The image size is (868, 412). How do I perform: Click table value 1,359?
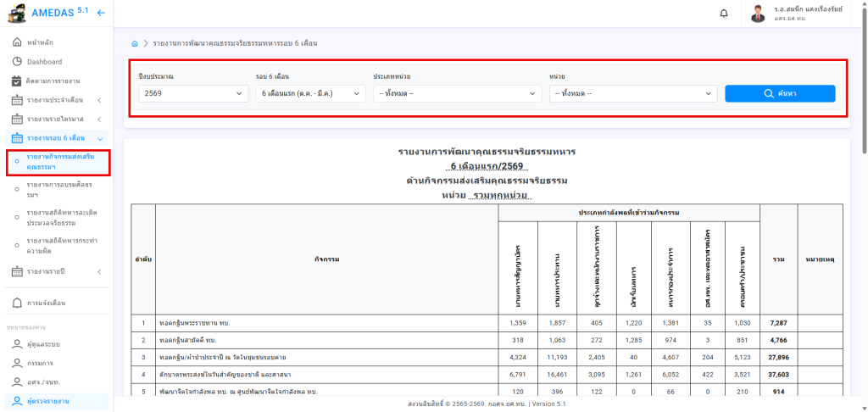click(x=518, y=322)
